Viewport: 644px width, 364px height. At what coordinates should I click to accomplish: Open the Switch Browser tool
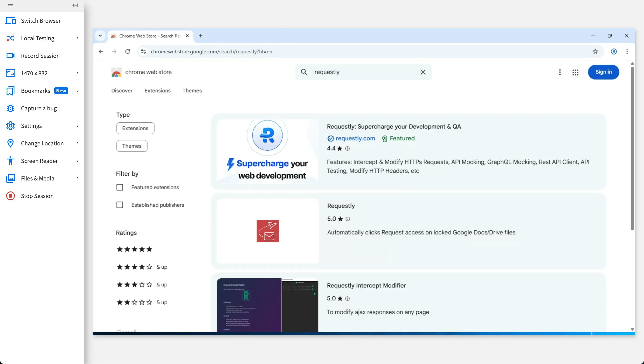coord(41,21)
